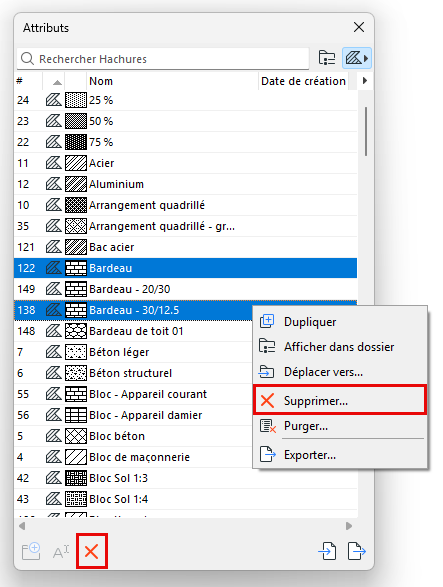443x587 pixels.
Task: Open the Hachures attribute type dropdown
Action: 356,58
